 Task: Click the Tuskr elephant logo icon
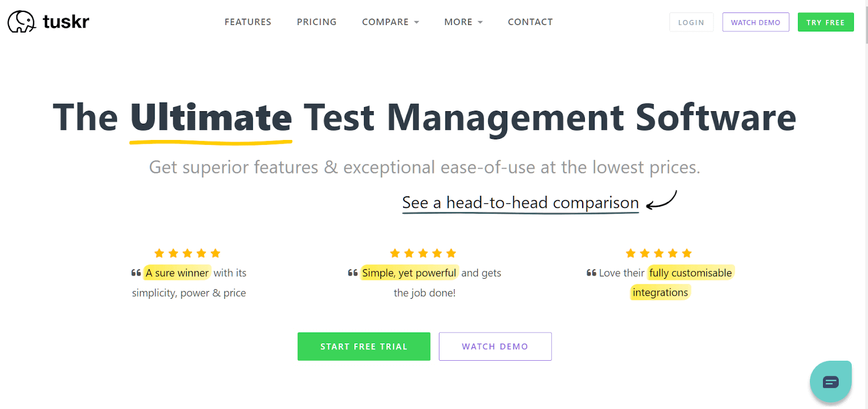(x=22, y=22)
